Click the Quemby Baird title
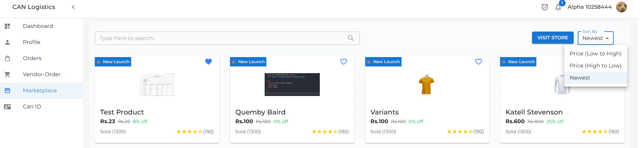Image resolution: width=644 pixels, height=148 pixels. 260,112
